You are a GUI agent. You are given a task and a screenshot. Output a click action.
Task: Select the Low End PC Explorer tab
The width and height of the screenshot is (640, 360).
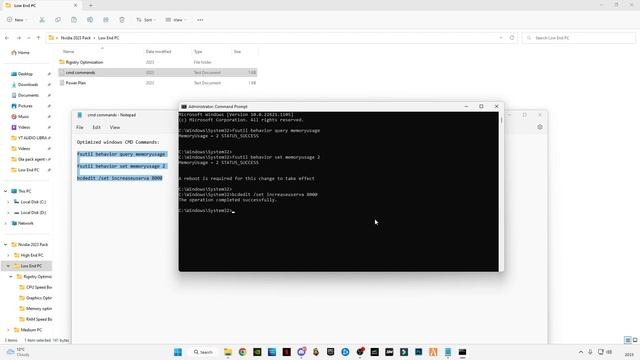pos(41,5)
